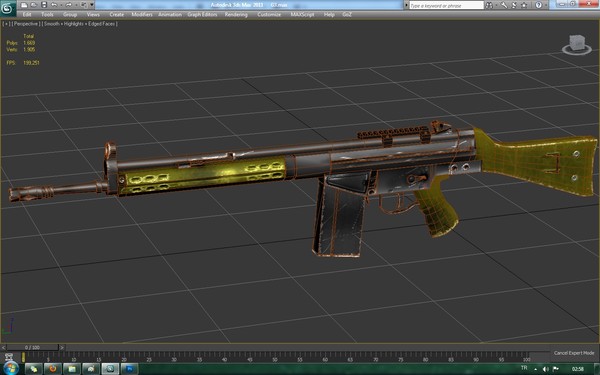Screen dimensions: 600x375
Task: Open the Views menu
Action: tap(93, 15)
